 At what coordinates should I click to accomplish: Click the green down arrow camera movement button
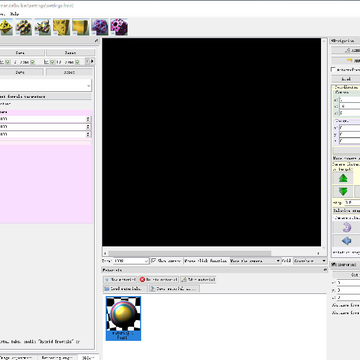point(343,192)
